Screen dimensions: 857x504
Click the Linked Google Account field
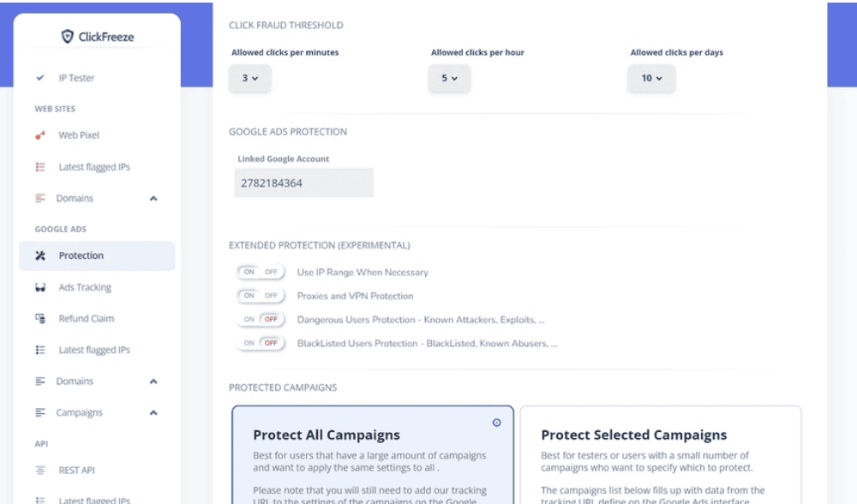pyautogui.click(x=304, y=183)
